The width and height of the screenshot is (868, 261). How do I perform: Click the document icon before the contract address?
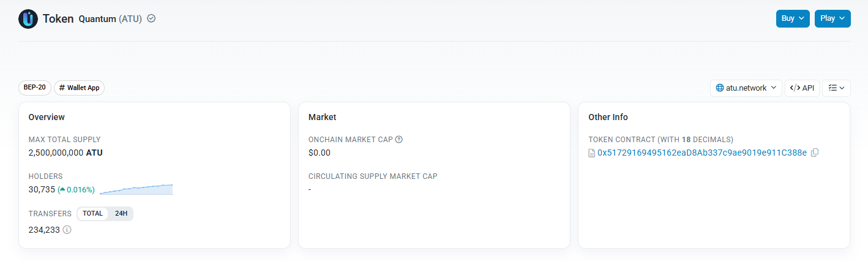591,153
